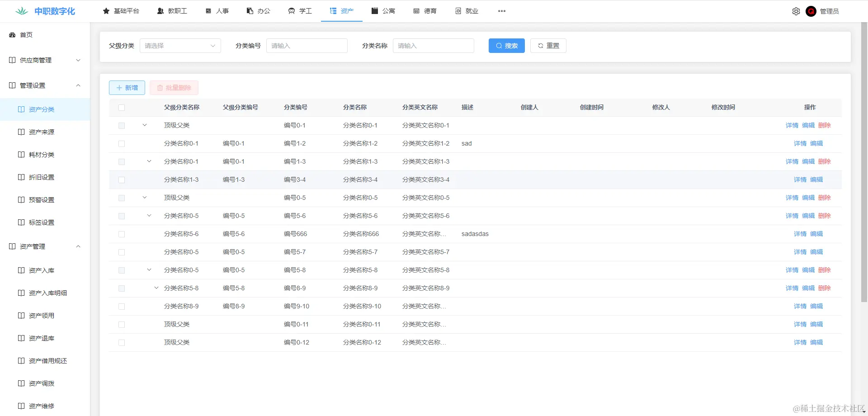Open the 父级分类 dropdown selector
The width and height of the screenshot is (868, 416).
(180, 46)
